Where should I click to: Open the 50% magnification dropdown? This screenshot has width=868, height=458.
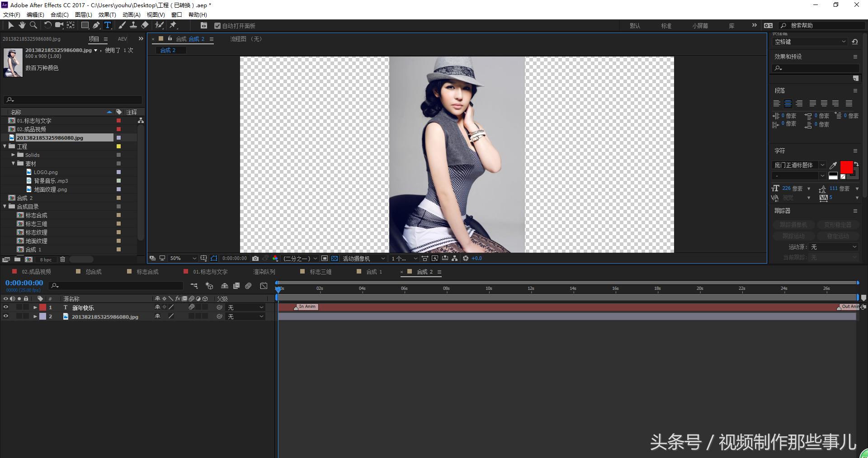(183, 259)
